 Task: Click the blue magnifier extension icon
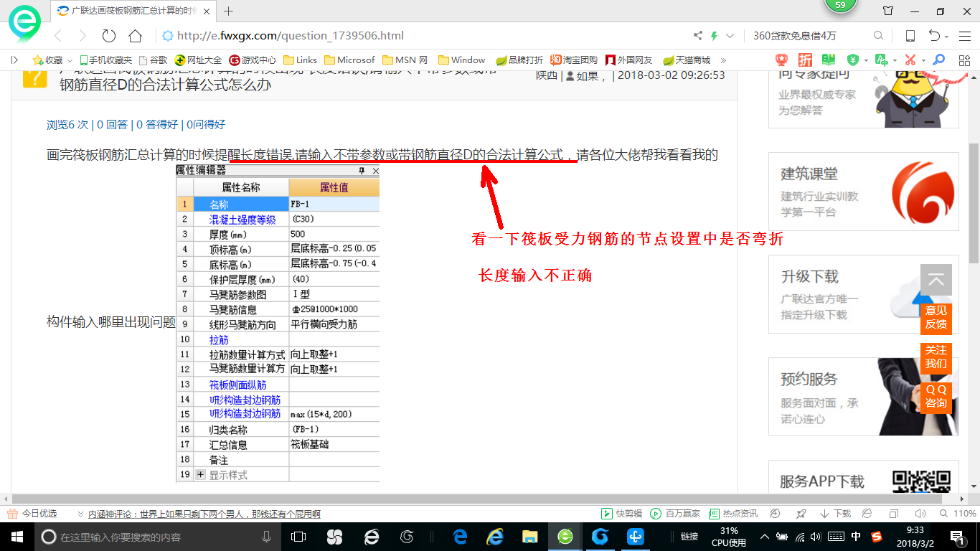(x=938, y=60)
